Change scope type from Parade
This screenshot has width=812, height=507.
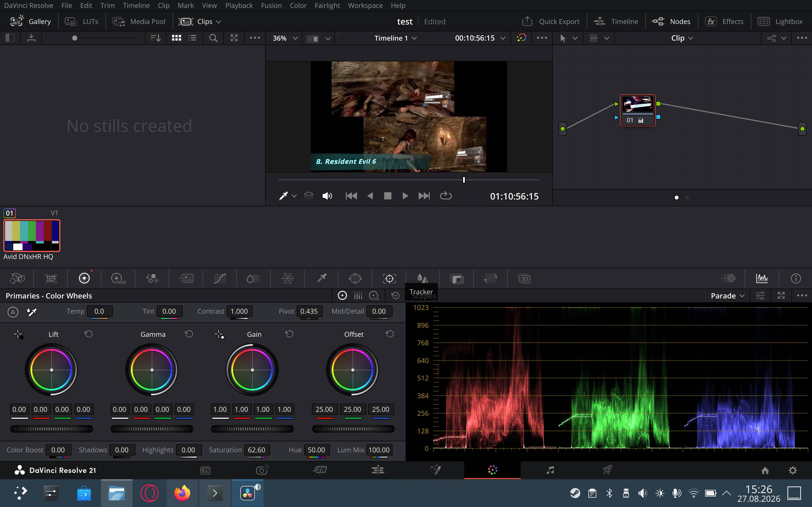pos(727,296)
